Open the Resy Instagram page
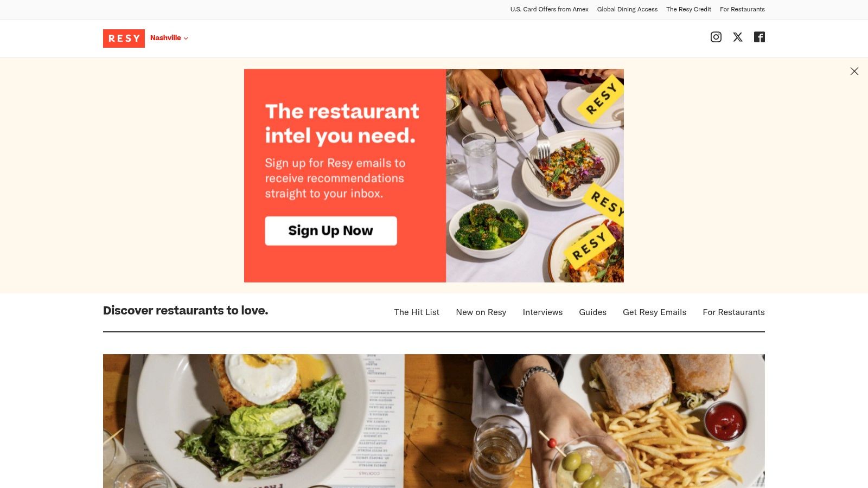Image resolution: width=868 pixels, height=488 pixels. click(x=716, y=37)
